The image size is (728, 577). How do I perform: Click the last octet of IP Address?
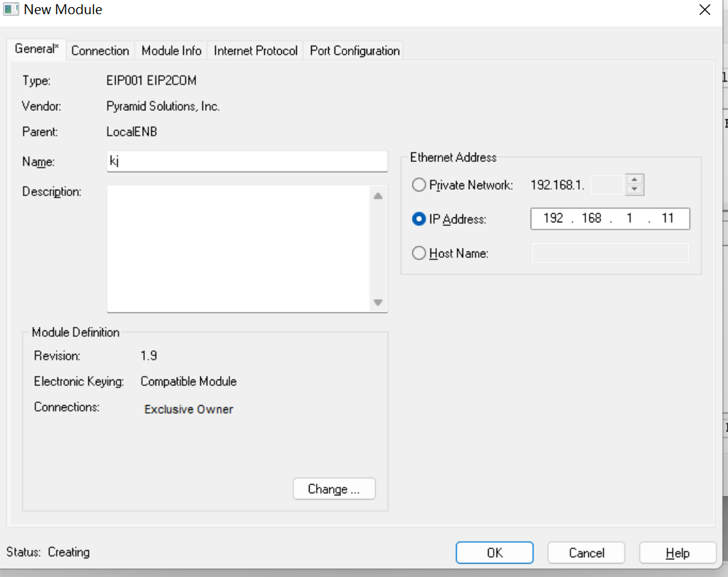[667, 219]
